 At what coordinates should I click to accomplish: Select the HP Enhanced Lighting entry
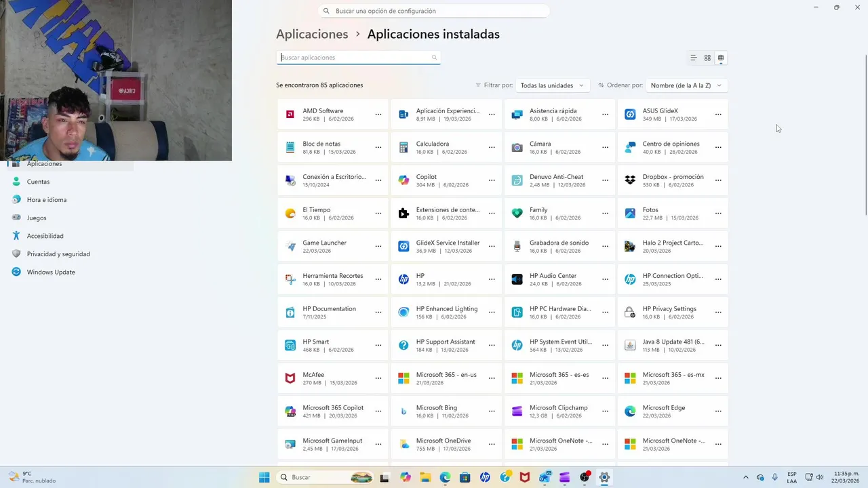[x=446, y=312]
